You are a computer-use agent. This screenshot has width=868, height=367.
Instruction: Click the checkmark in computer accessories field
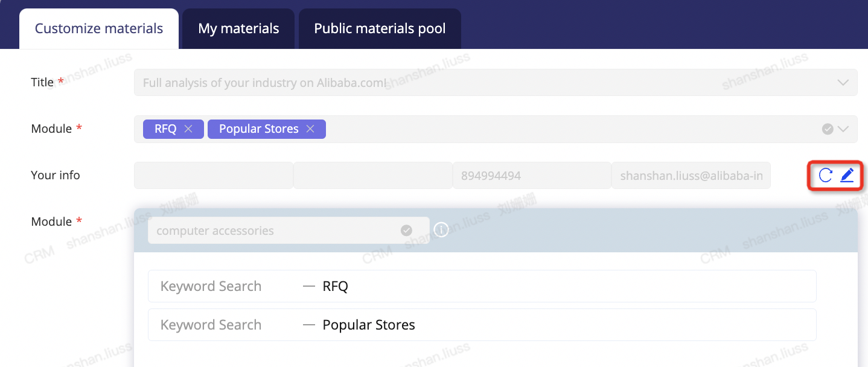coord(406,231)
